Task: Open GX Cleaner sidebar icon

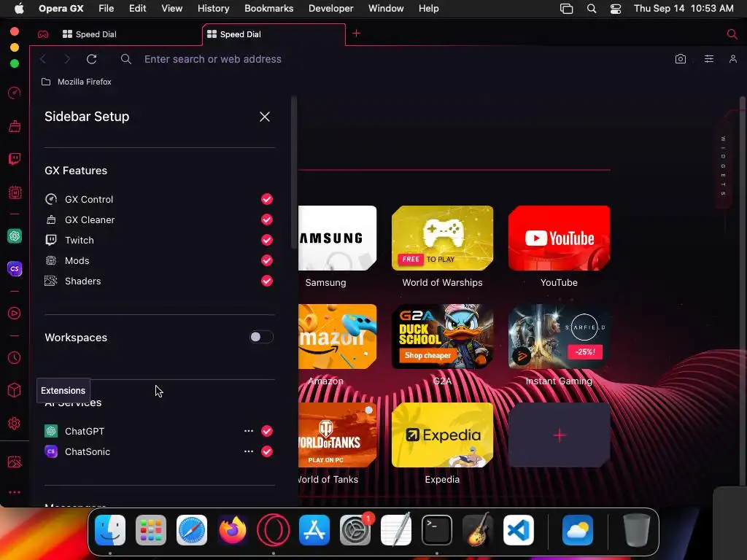Action: point(15,126)
